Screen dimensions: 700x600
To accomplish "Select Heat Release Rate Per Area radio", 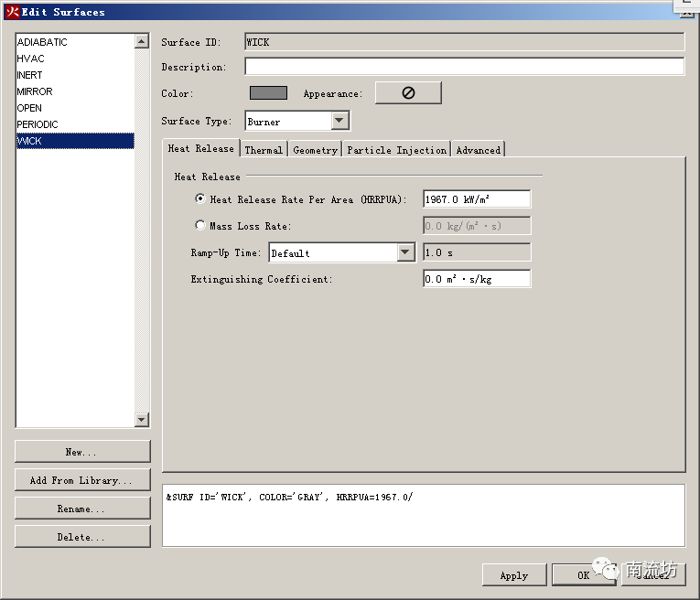I will tap(200, 199).
